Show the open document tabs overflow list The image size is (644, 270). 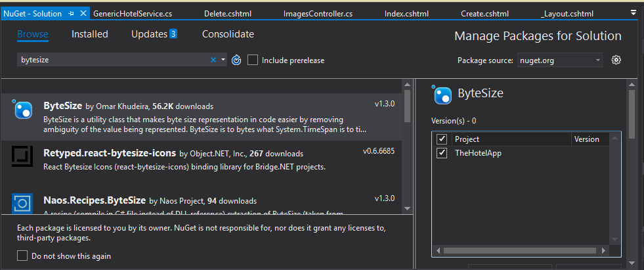point(633,13)
